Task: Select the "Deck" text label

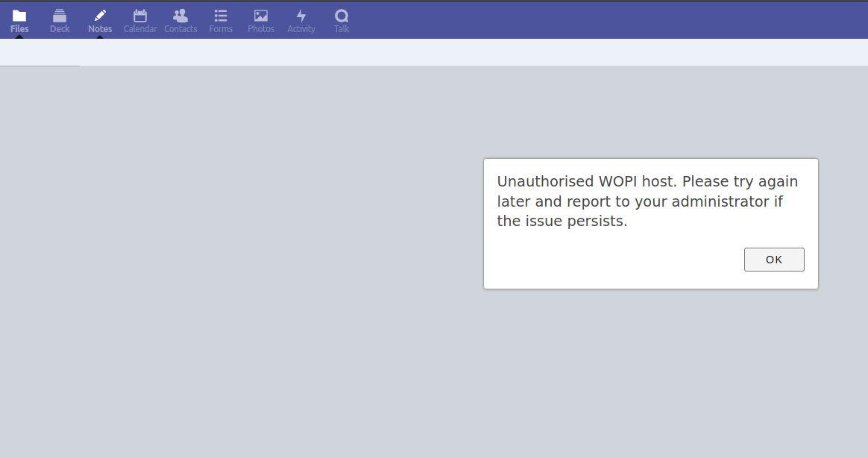Action: pyautogui.click(x=60, y=29)
